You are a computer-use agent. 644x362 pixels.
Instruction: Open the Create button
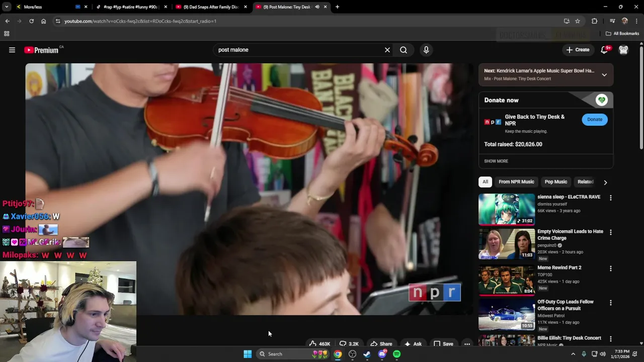578,50
